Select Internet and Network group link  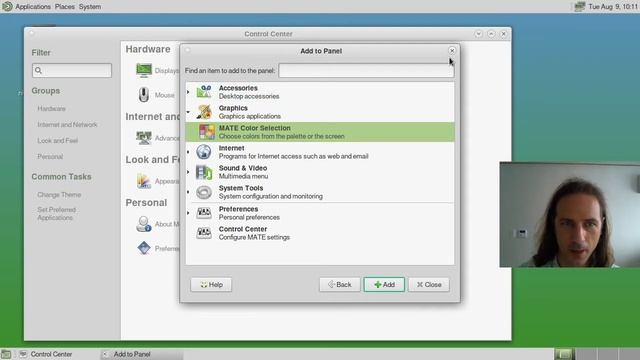pos(67,124)
